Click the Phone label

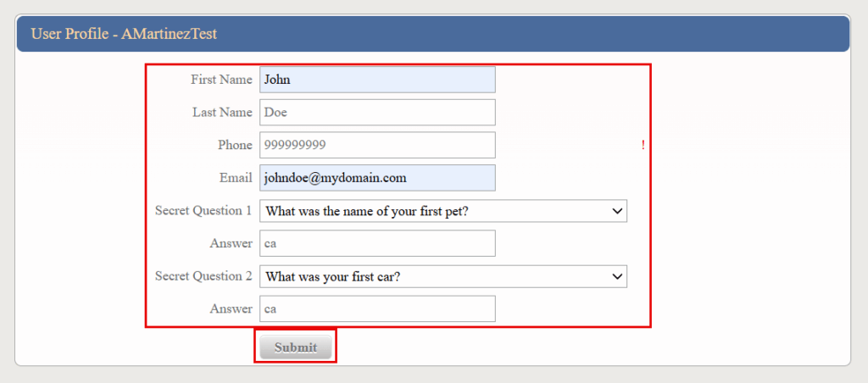tap(235, 145)
